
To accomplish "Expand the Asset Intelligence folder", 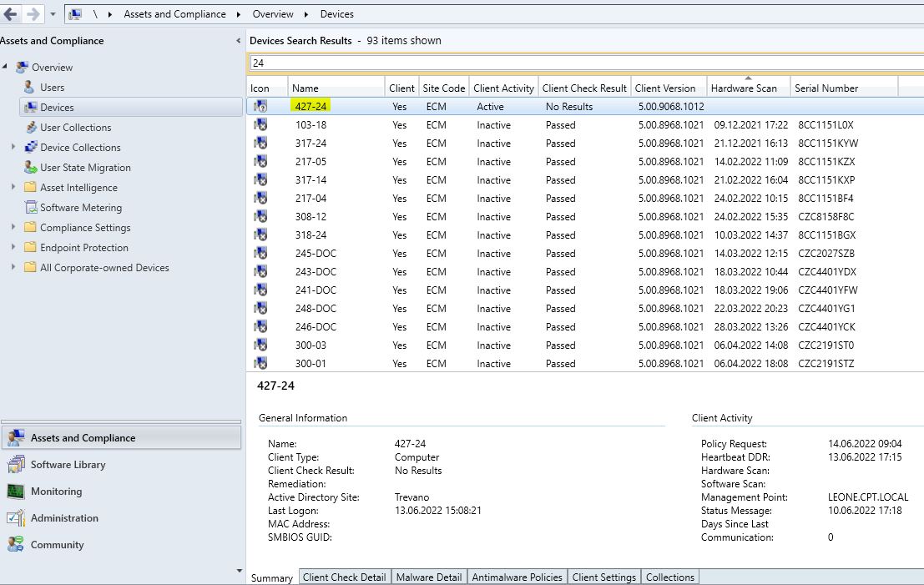I will 13,187.
